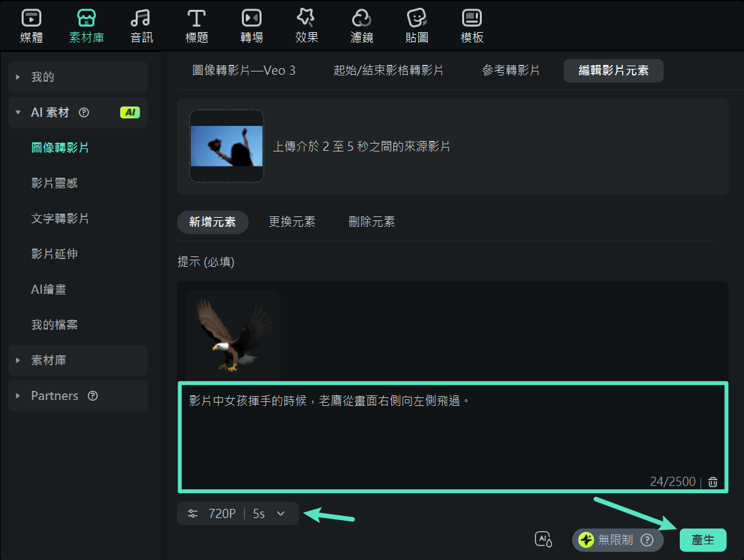Switch to the 更換元素 tab
Screen dimensions: 744x560
pyautogui.click(x=292, y=222)
